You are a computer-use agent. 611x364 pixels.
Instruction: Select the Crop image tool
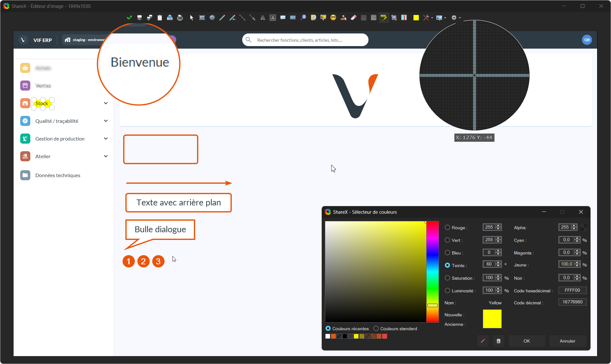point(394,18)
